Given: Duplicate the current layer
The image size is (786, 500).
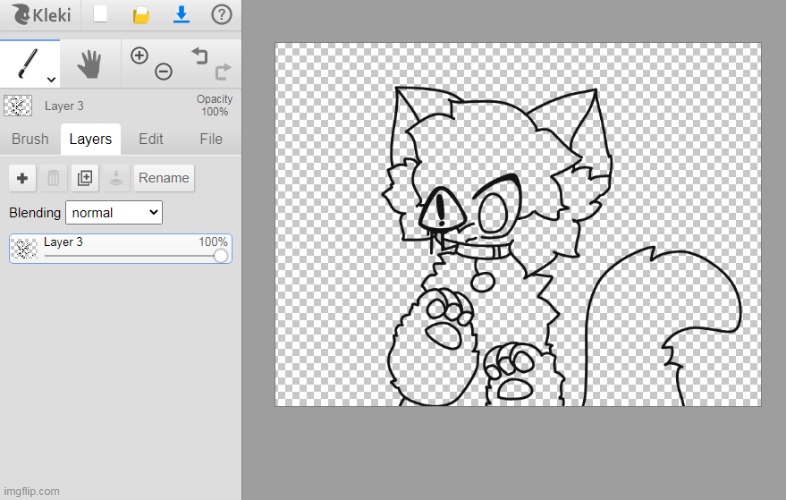Looking at the screenshot, I should pos(85,178).
